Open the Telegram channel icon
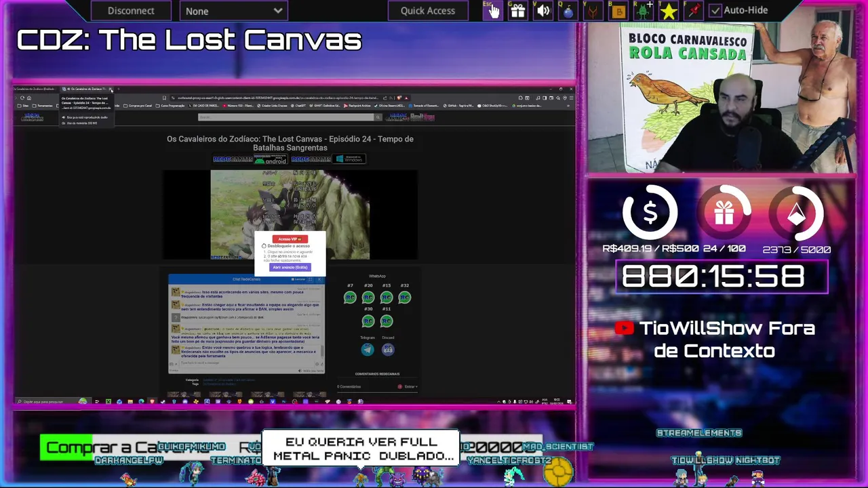 [x=367, y=349]
